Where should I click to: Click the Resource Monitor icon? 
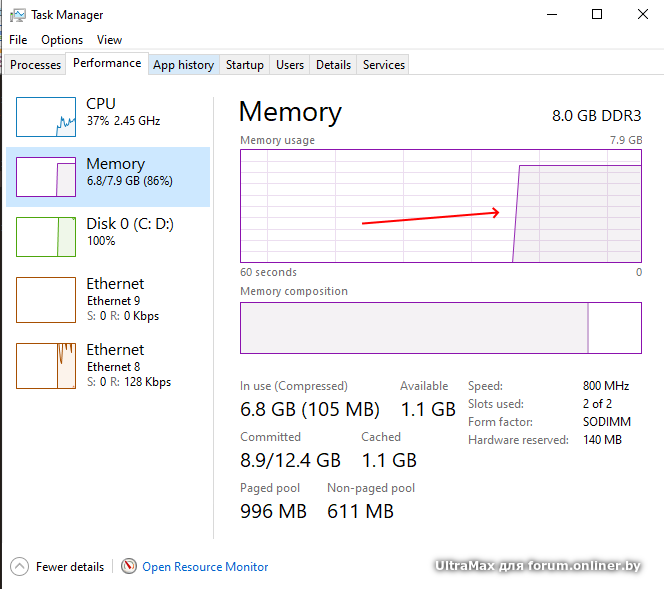coord(129,566)
